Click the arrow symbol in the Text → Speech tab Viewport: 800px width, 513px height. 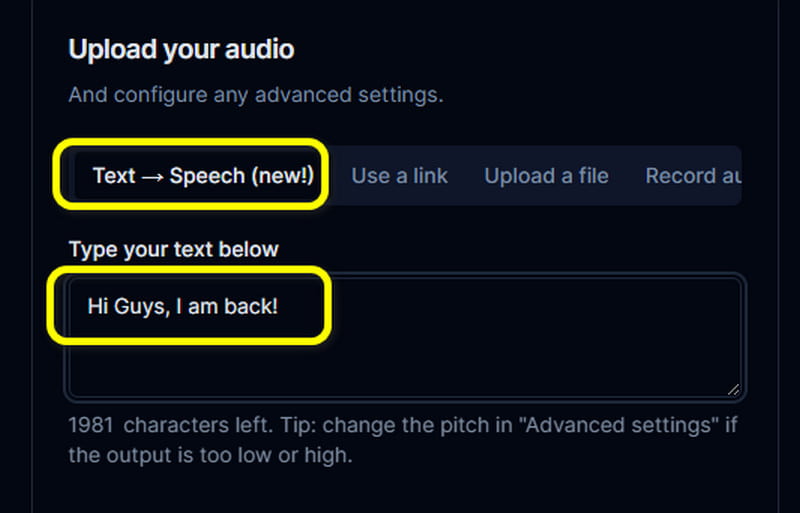pyautogui.click(x=152, y=176)
